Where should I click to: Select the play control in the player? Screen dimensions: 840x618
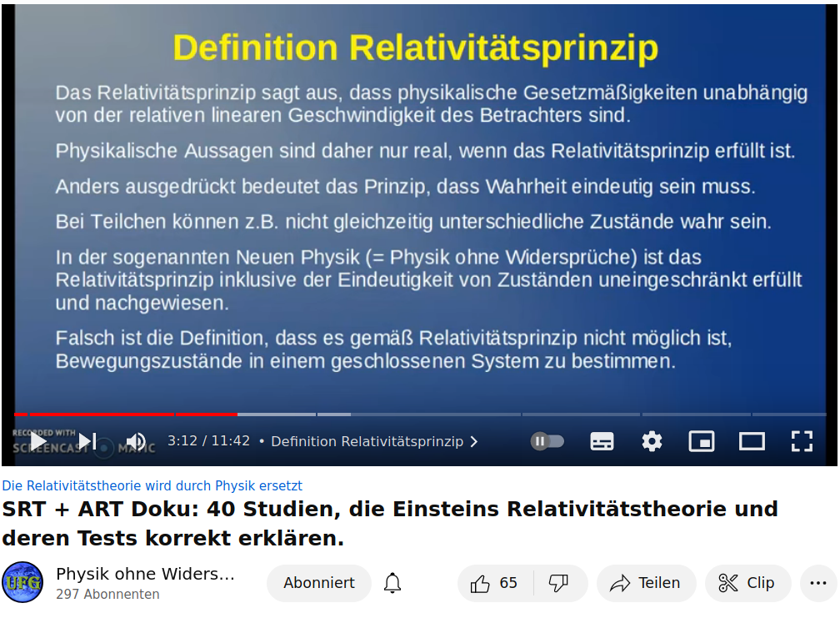click(x=37, y=441)
